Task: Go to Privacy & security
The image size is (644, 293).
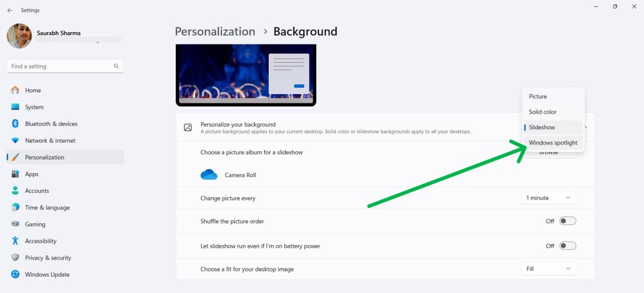Action: coord(66,258)
